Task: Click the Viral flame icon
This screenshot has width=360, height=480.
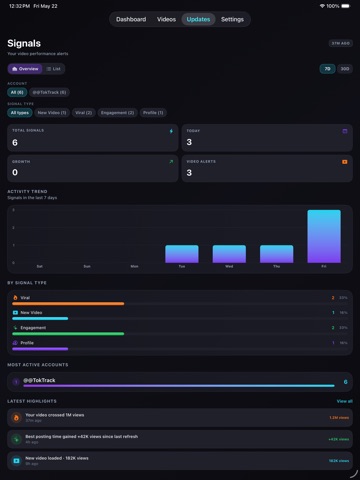Action: pyautogui.click(x=15, y=298)
